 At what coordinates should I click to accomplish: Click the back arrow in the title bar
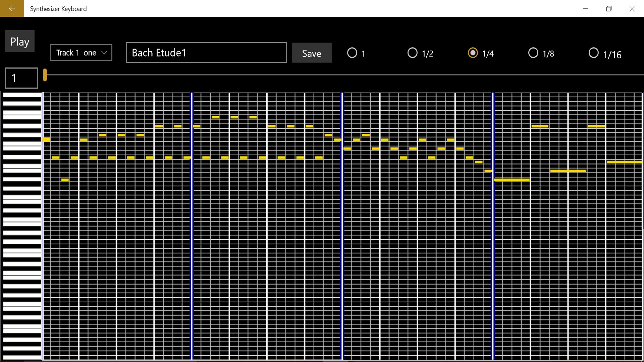pyautogui.click(x=12, y=8)
